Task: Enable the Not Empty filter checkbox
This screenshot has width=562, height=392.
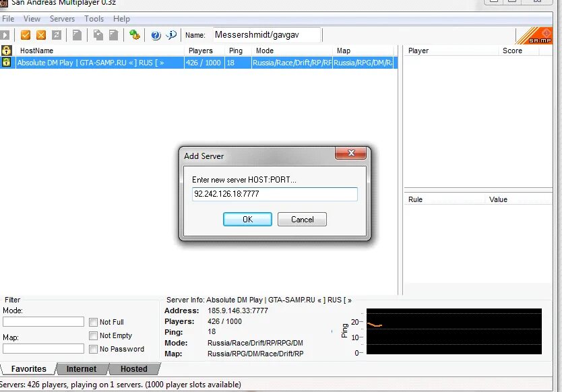Action: coord(93,335)
